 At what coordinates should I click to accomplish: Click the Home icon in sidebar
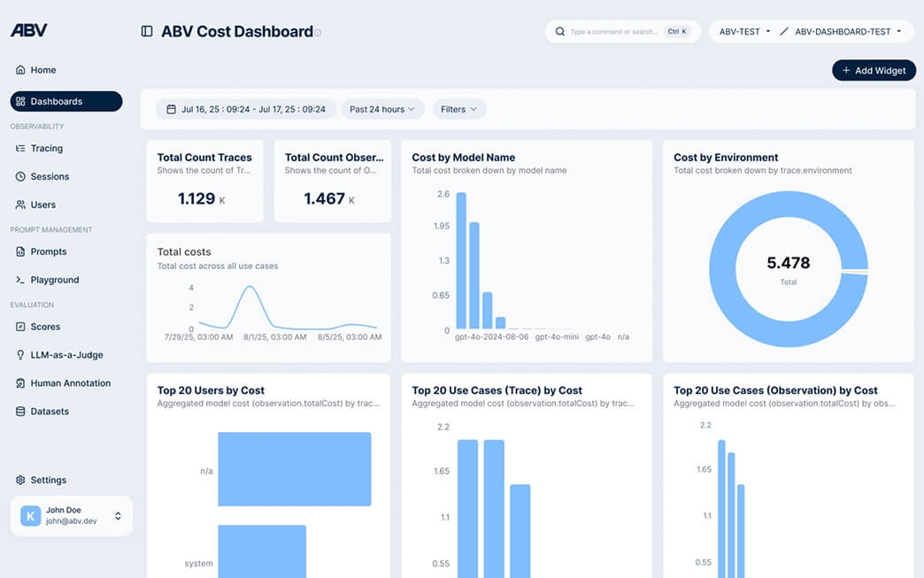20,70
